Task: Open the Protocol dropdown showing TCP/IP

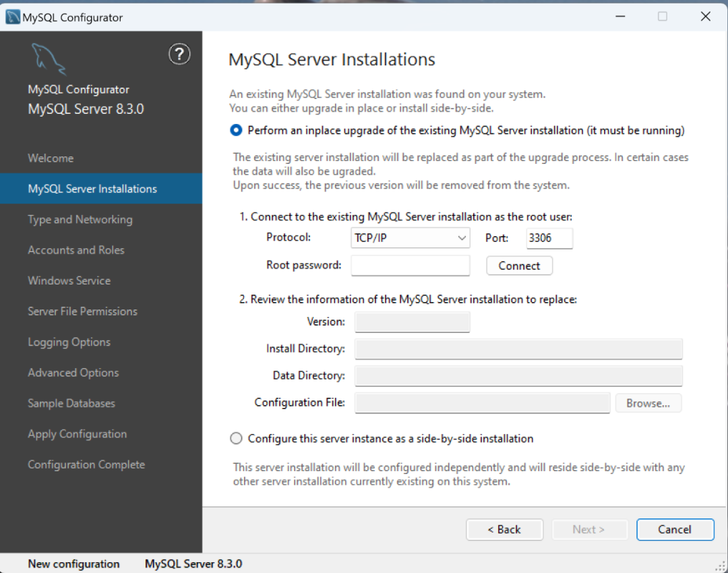Action: click(410, 238)
